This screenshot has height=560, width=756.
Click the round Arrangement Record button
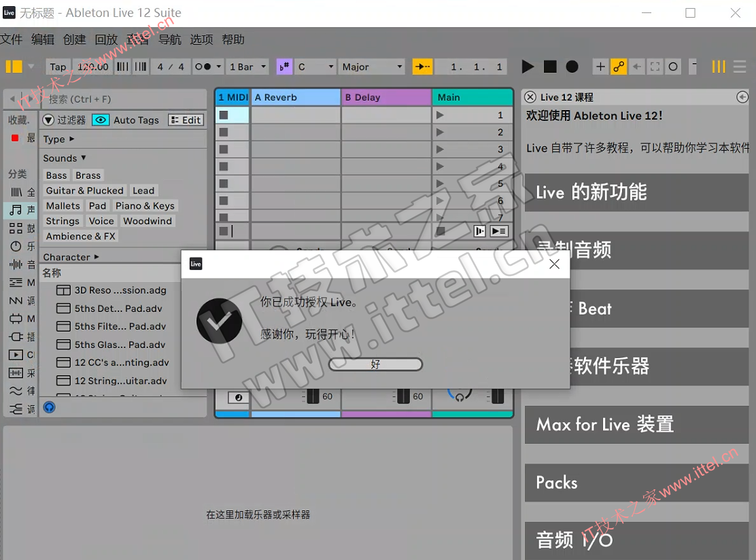coord(572,67)
